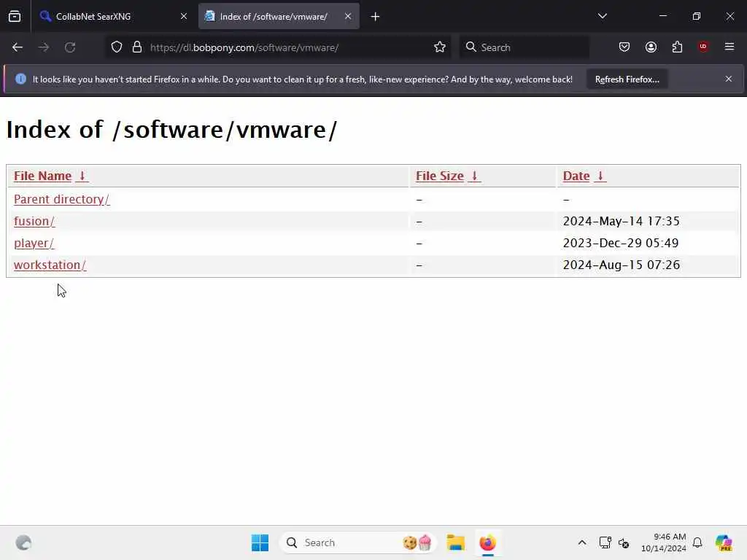Switch to the CollabNet SearXNG tab
The height and width of the screenshot is (560, 747).
(112, 16)
